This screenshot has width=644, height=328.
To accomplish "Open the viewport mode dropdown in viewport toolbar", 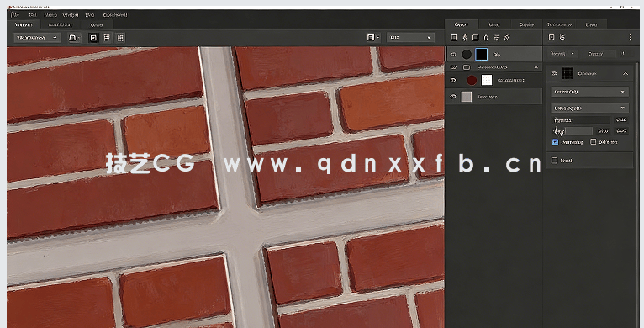I will [37, 38].
